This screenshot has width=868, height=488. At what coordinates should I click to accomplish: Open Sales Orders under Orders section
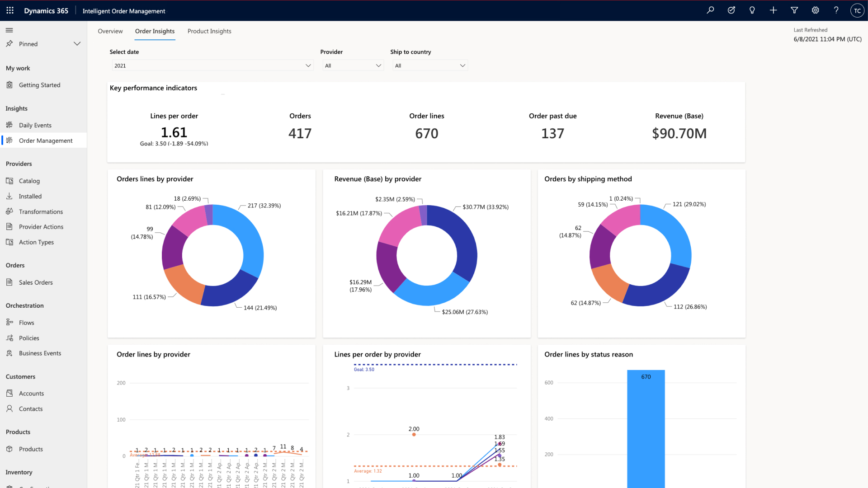coord(36,282)
